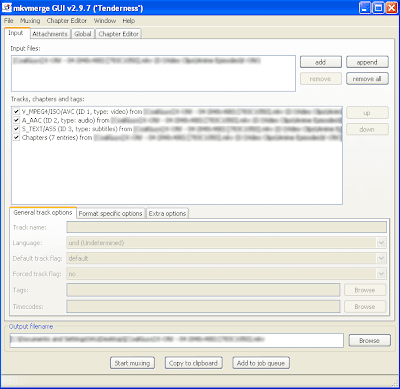Click the up button beside tracks list
The height and width of the screenshot is (389, 400).
pyautogui.click(x=367, y=113)
